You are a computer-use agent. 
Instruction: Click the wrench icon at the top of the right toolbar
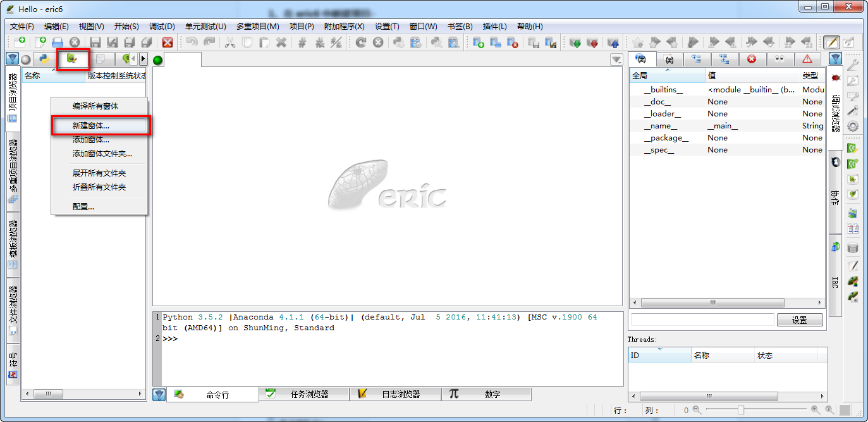pos(853,65)
